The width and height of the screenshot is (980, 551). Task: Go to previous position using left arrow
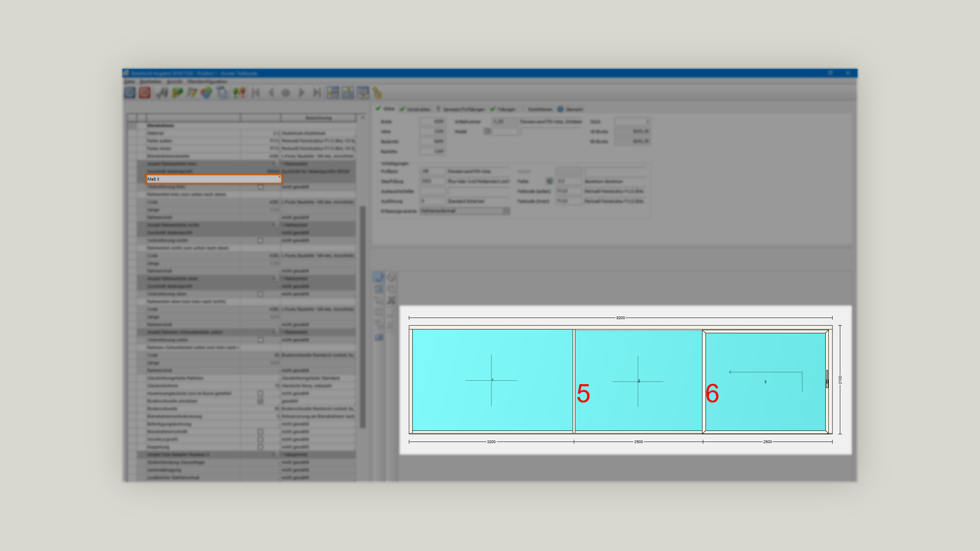pos(271,93)
